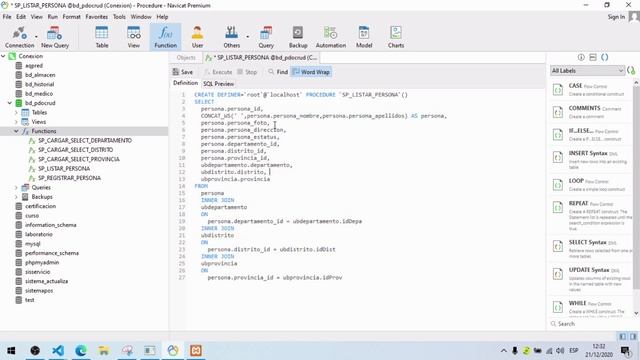640x360 pixels.
Task: Open the User management icon
Action: coord(197,37)
